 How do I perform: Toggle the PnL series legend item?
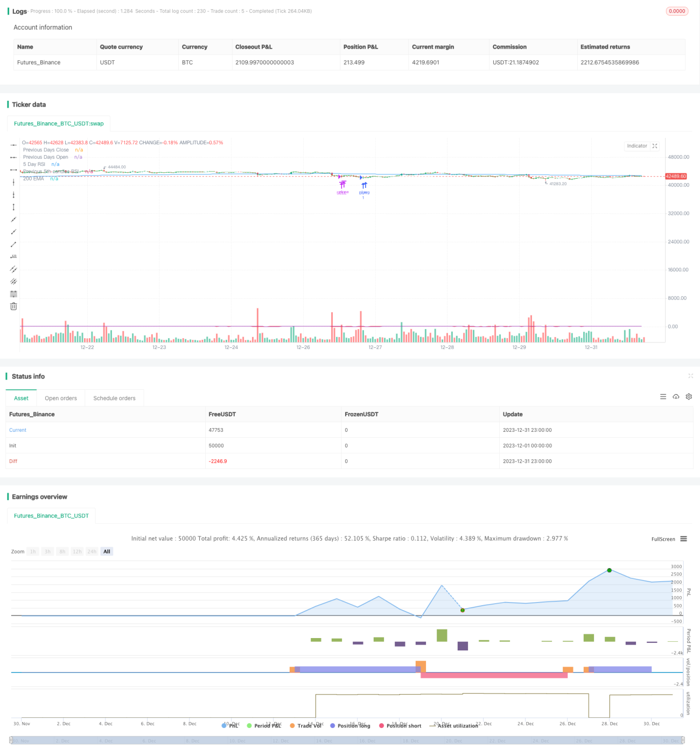230,726
